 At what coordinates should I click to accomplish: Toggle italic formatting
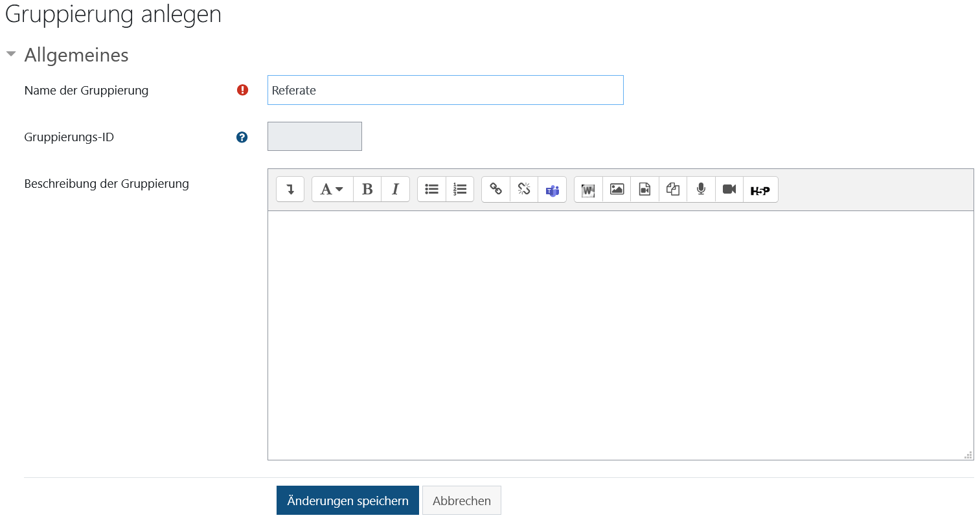pos(395,189)
